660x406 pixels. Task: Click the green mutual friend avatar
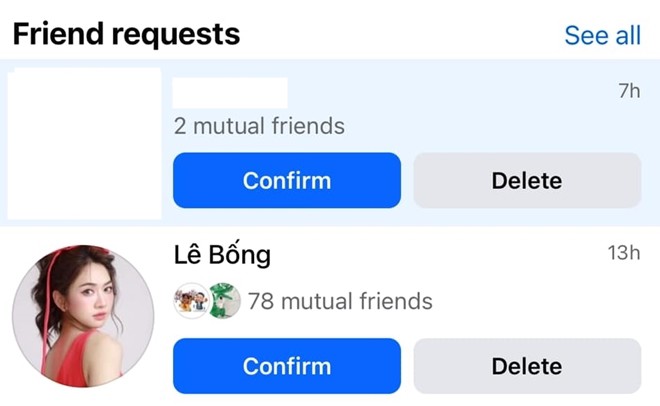point(224,301)
